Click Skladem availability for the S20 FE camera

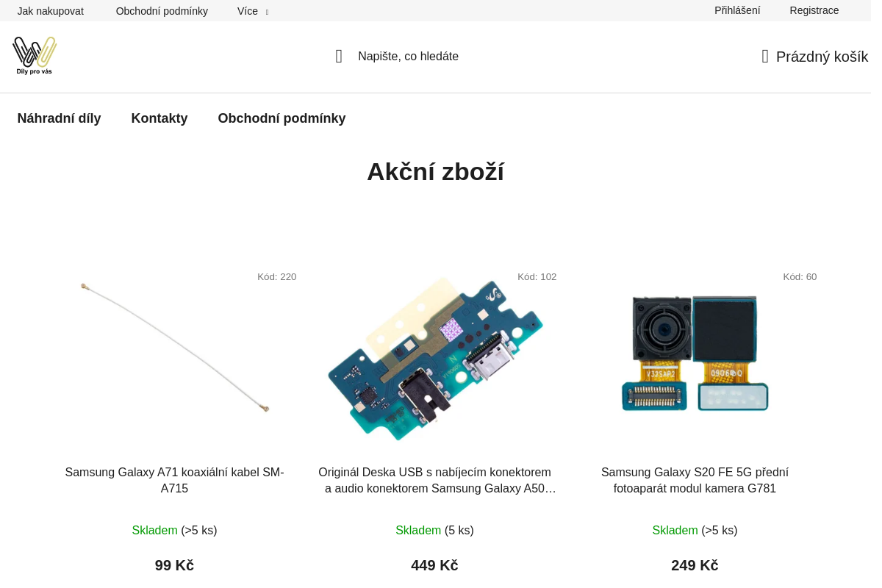pyautogui.click(x=695, y=531)
